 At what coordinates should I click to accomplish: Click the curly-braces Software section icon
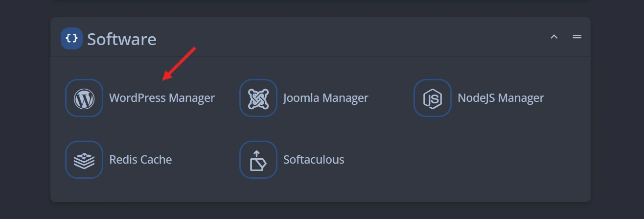pyautogui.click(x=71, y=38)
